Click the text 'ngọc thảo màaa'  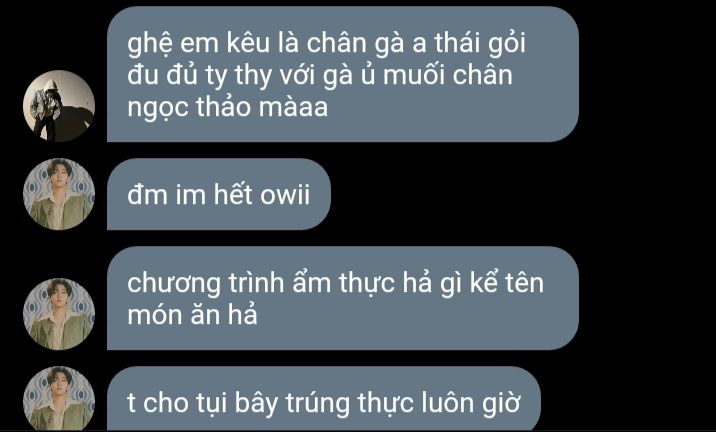(x=227, y=108)
